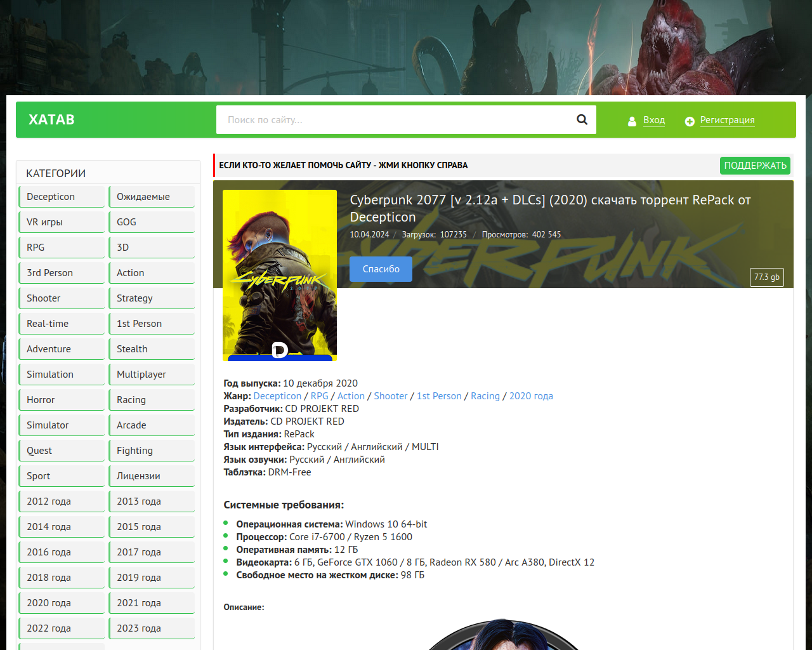Screen dimensions: 812x650
Task: Choose Racing category in sidebar
Action: click(152, 400)
